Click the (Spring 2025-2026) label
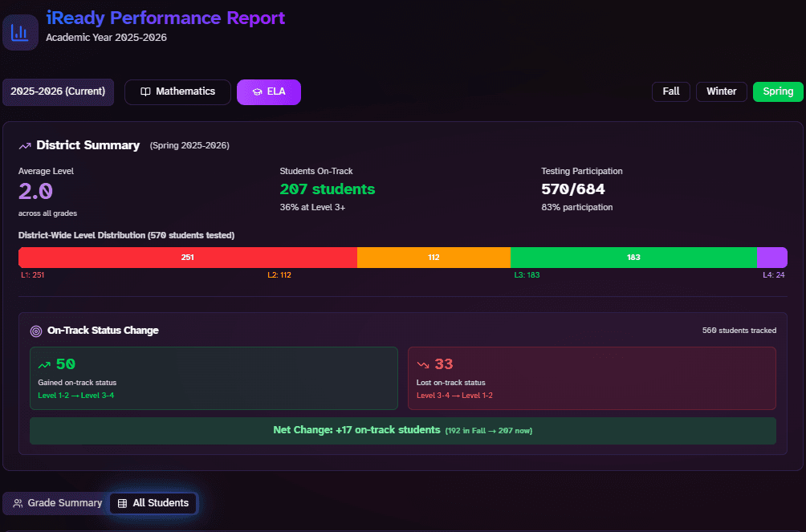 189,146
